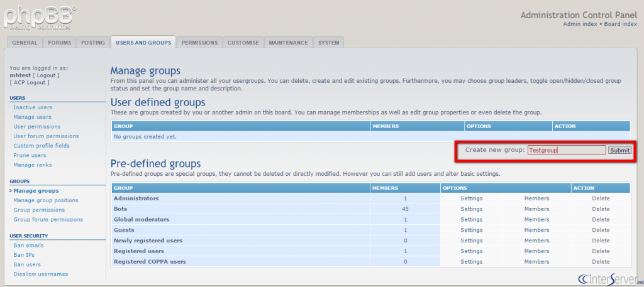Switch to the Forums tab
The width and height of the screenshot is (644, 287).
[59, 43]
